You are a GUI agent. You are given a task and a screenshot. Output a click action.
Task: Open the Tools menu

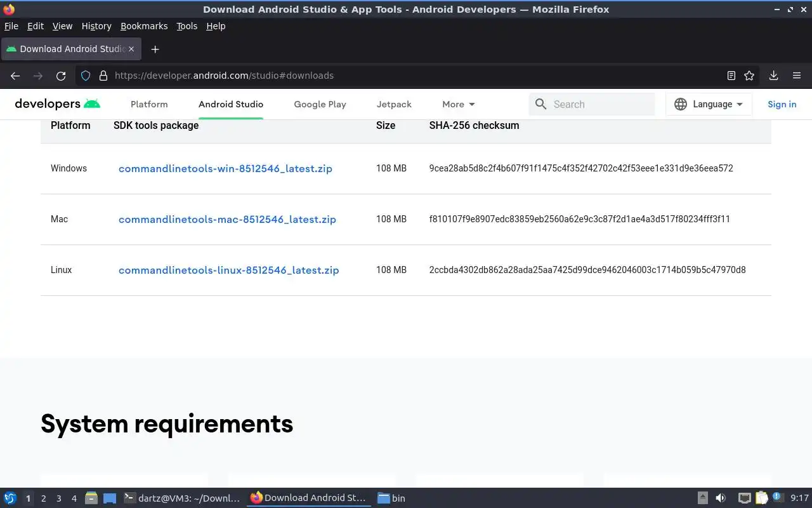(x=187, y=26)
